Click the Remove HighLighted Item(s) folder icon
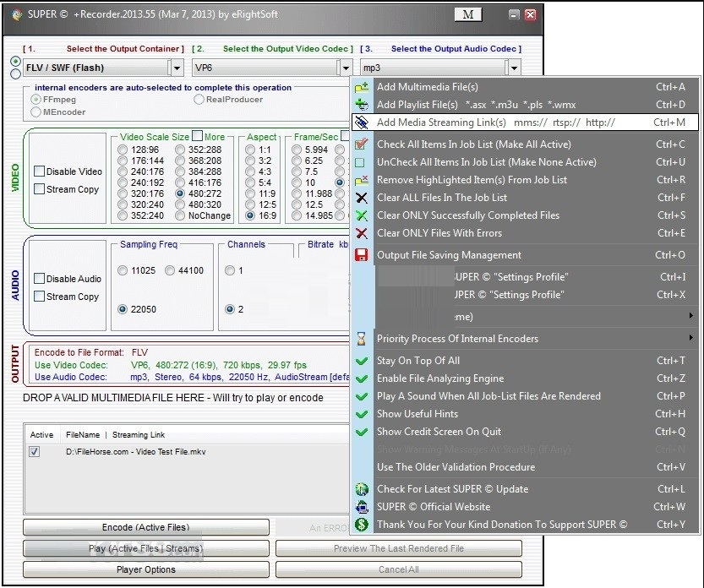 click(362, 180)
